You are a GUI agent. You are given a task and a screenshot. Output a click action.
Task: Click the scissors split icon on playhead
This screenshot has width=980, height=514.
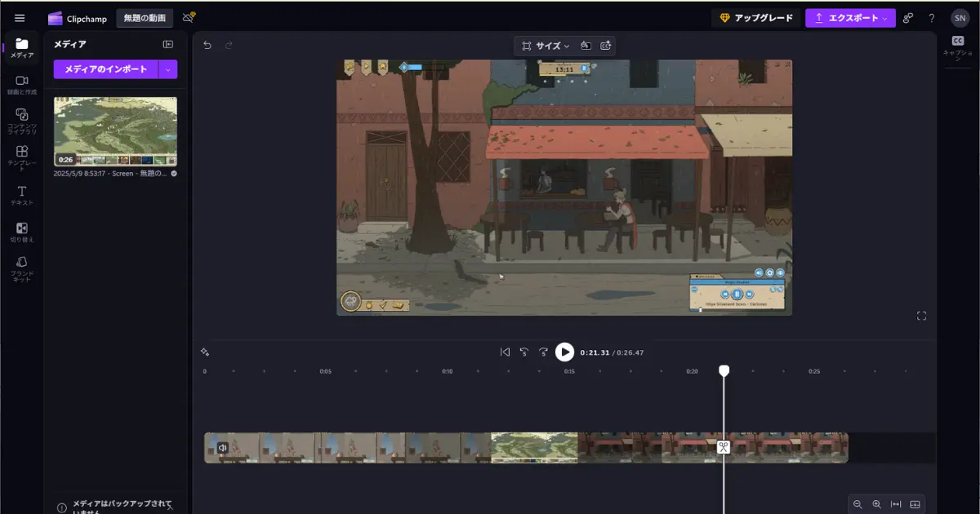tap(724, 447)
